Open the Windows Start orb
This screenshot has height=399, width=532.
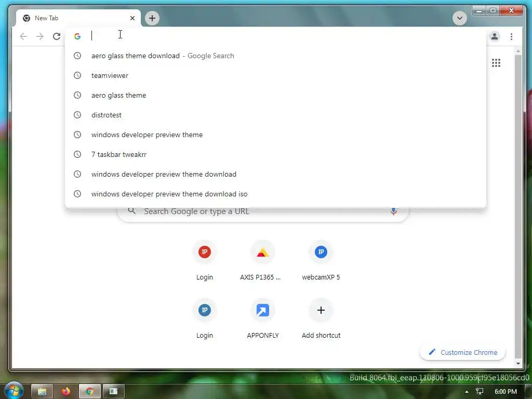pos(14,391)
